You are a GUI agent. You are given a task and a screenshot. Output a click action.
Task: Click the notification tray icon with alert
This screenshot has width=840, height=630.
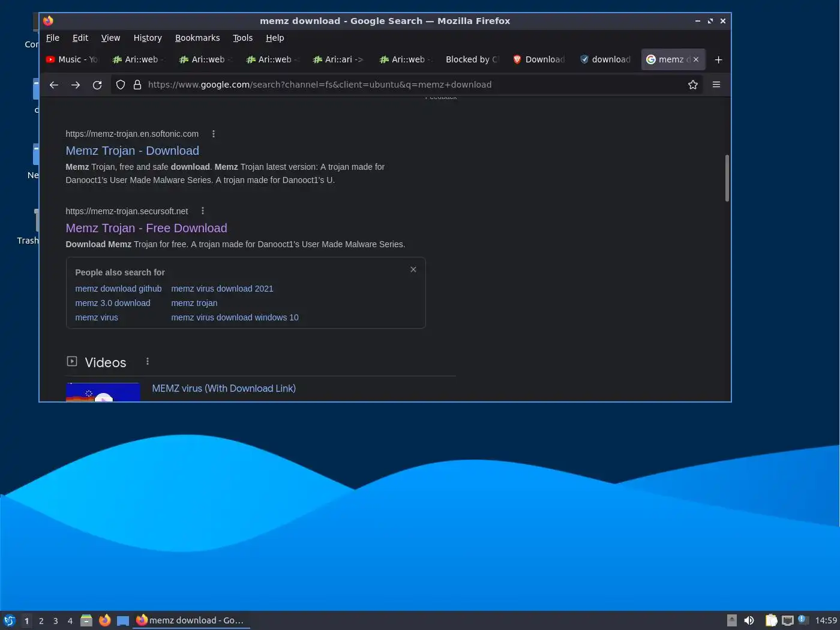click(803, 620)
